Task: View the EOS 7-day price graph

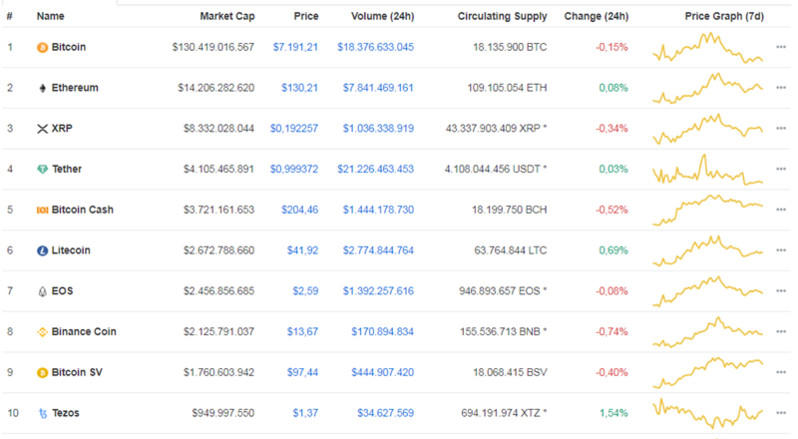Action: [x=707, y=289]
